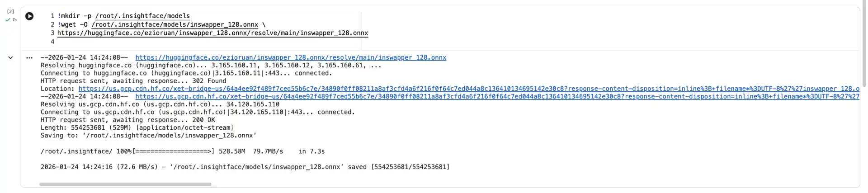868x193 pixels.
Task: Open the output options ellipsis menu
Action: tap(29, 58)
